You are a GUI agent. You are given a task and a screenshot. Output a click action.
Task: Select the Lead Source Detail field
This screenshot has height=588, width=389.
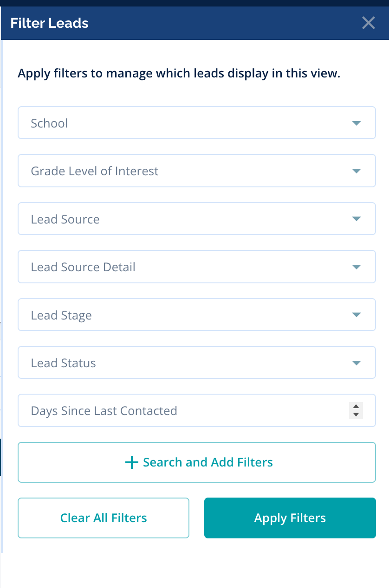click(186, 267)
